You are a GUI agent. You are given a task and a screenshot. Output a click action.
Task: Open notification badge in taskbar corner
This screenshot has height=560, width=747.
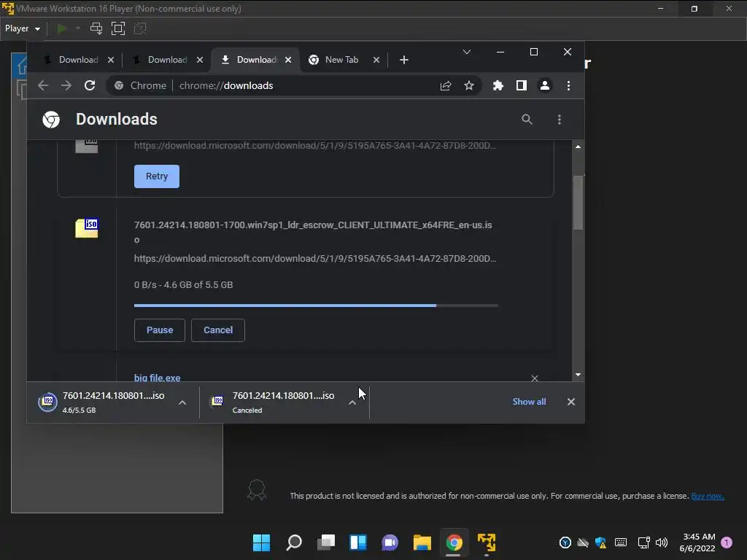(727, 542)
